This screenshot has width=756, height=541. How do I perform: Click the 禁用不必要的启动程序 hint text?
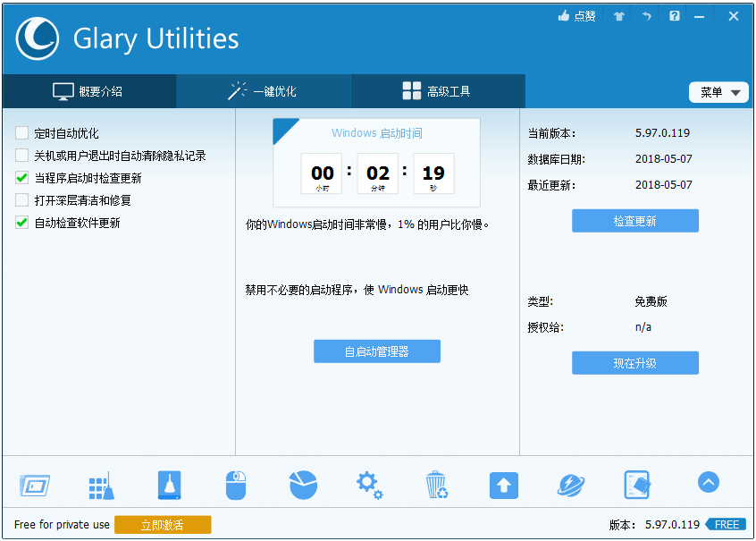[x=357, y=290]
